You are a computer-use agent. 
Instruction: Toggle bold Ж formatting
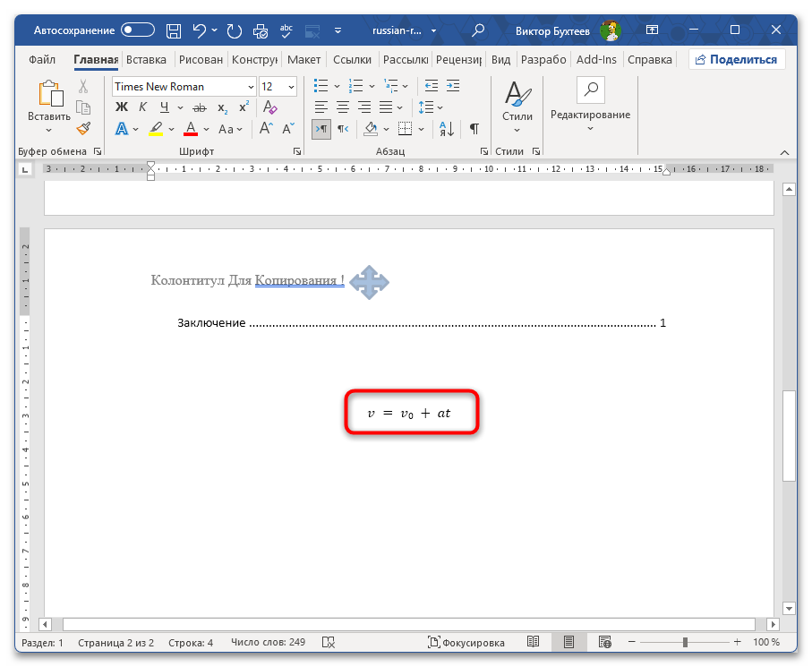tap(122, 107)
